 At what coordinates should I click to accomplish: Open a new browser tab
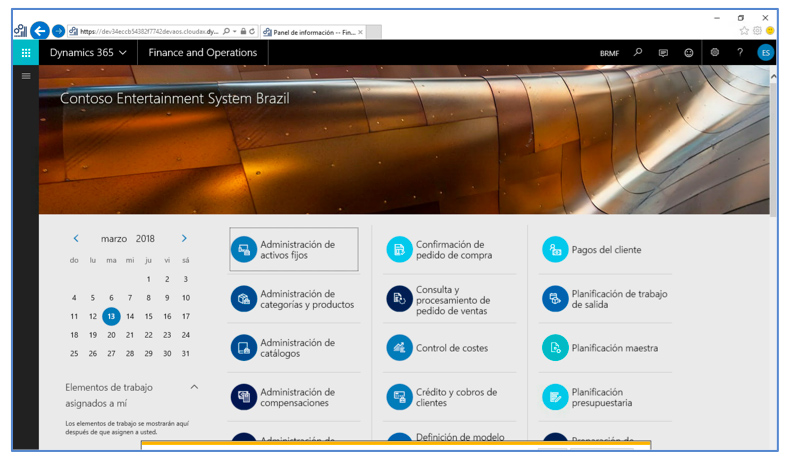(373, 32)
